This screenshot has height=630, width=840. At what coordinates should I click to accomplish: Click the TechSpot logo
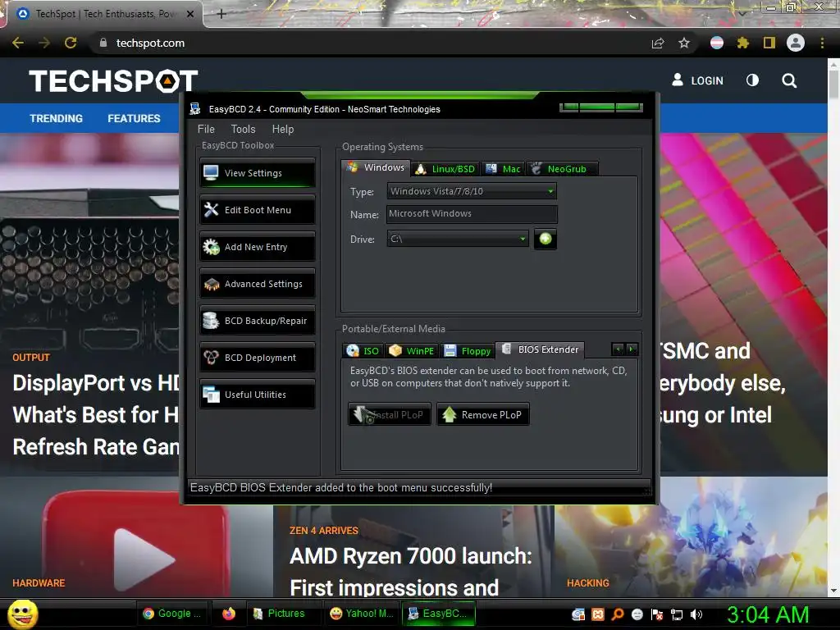click(113, 81)
